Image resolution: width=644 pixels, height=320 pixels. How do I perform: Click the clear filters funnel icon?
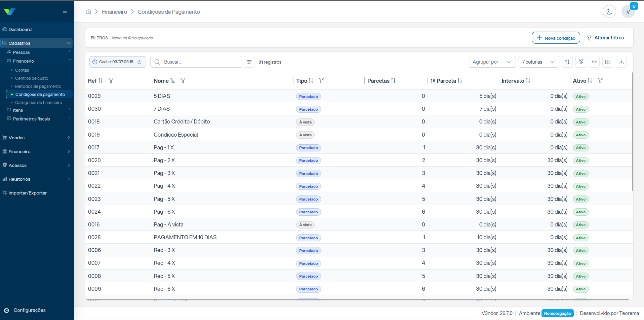581,62
